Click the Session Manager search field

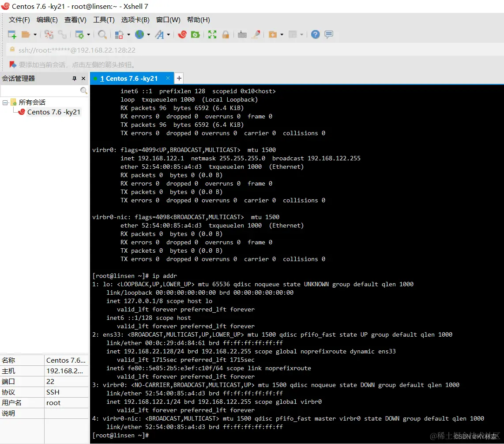point(40,91)
